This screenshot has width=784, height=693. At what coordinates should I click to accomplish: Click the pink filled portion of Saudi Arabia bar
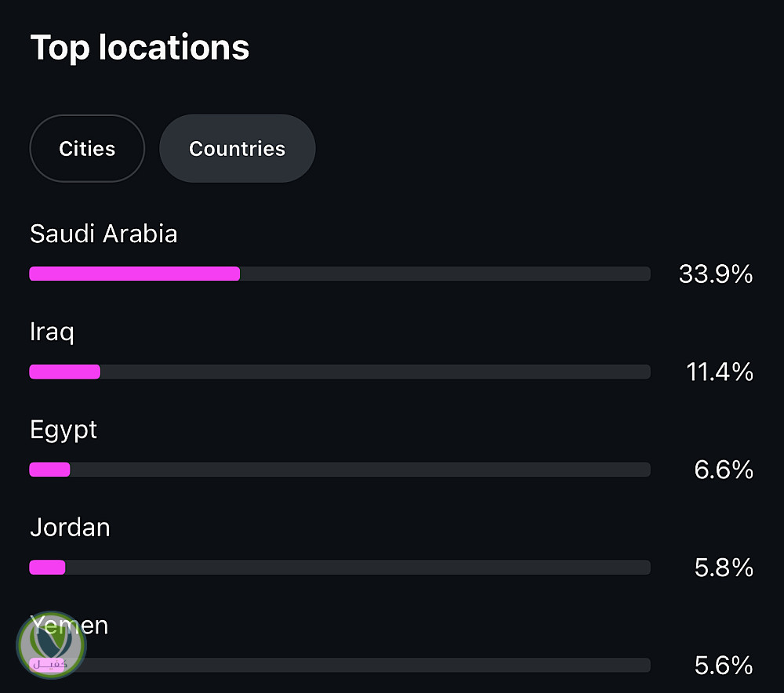(135, 274)
